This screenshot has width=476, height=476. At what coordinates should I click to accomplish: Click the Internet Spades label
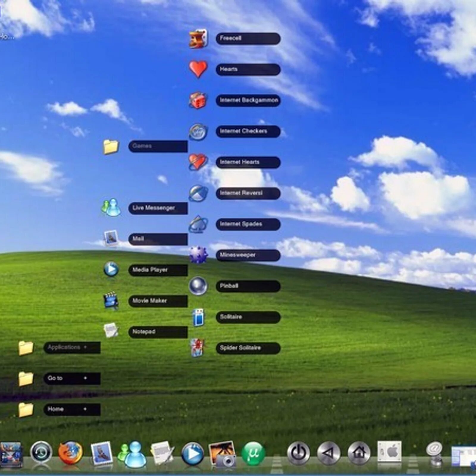(248, 224)
